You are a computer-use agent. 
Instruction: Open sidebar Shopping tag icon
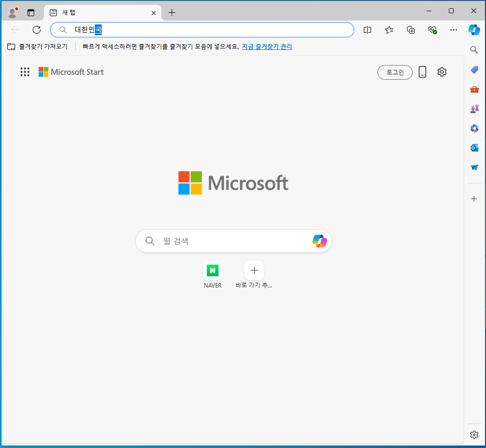coord(474,70)
